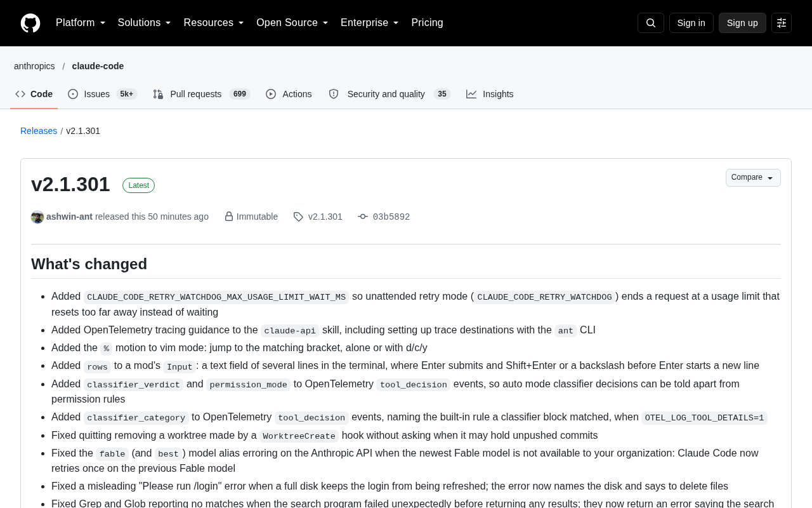Expand the Resources menu
Viewport: 812px width, 508px height.
point(214,23)
